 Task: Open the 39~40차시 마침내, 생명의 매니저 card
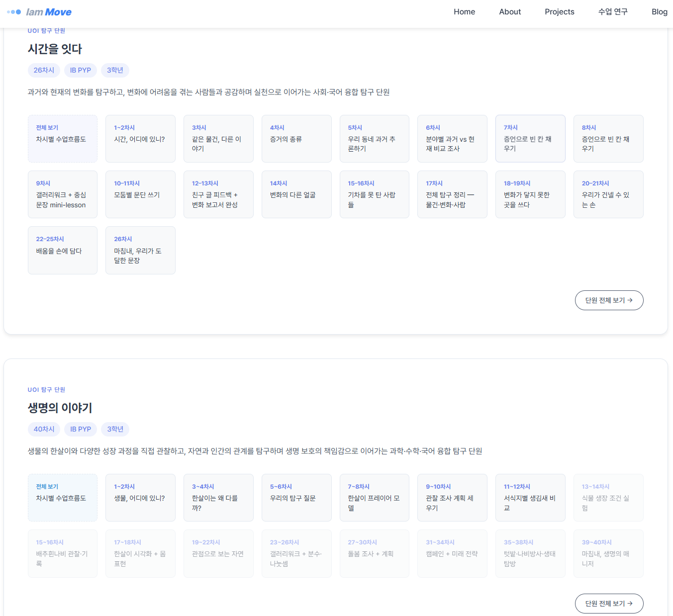[x=608, y=553]
